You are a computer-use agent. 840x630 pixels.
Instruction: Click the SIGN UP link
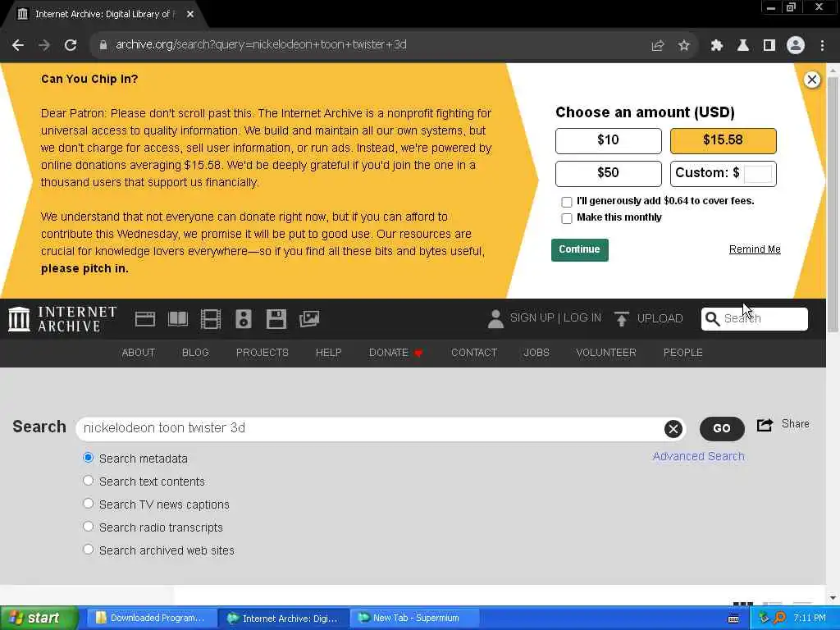point(532,318)
